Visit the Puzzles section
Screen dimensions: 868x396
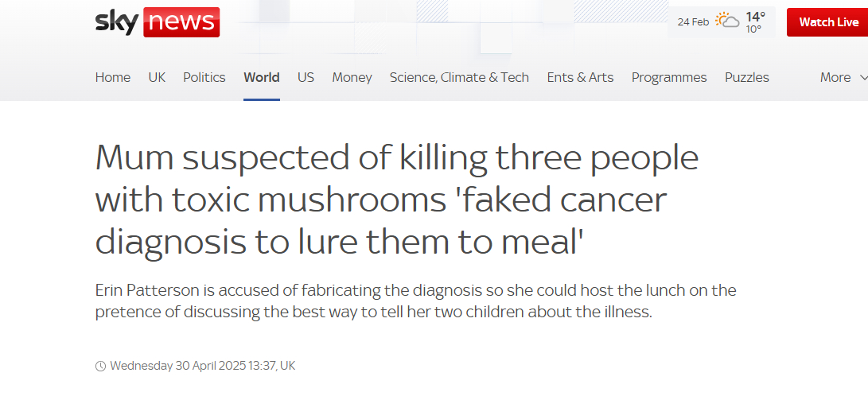747,77
